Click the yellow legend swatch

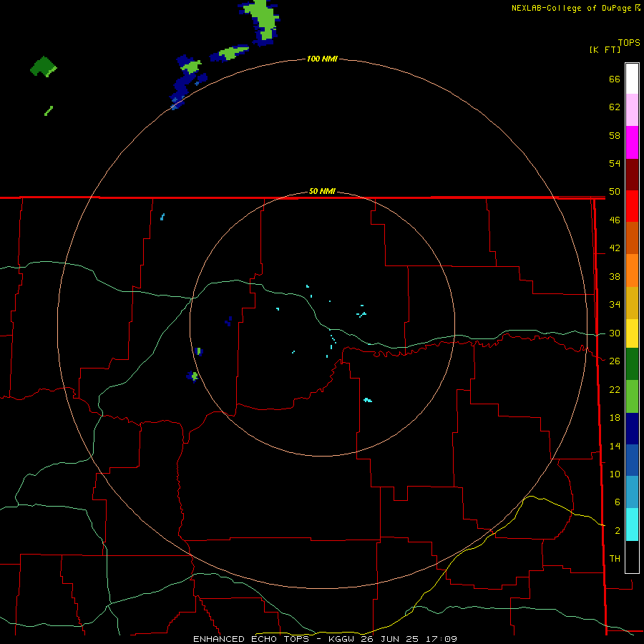pyautogui.click(x=632, y=333)
